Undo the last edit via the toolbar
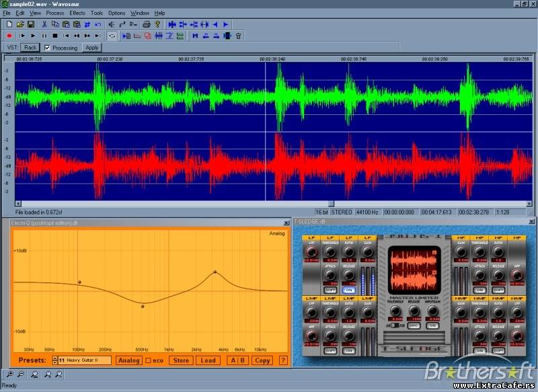The width and height of the screenshot is (538, 392). coord(98,24)
